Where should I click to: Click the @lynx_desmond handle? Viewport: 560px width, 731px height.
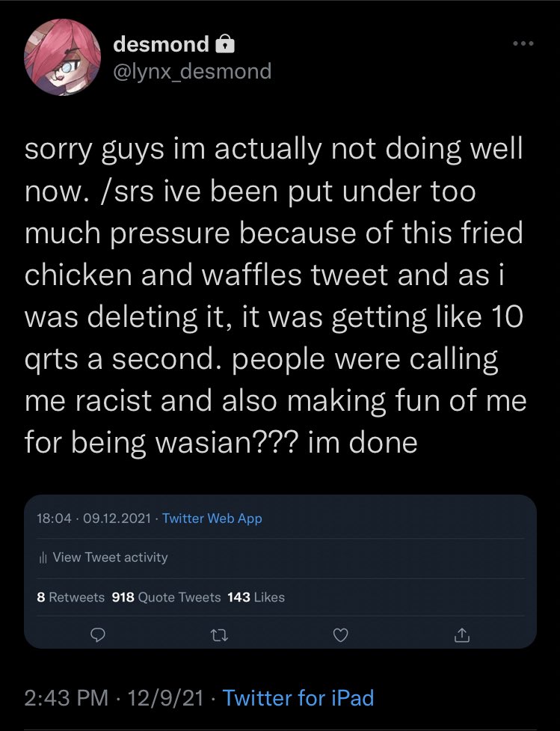(x=192, y=71)
